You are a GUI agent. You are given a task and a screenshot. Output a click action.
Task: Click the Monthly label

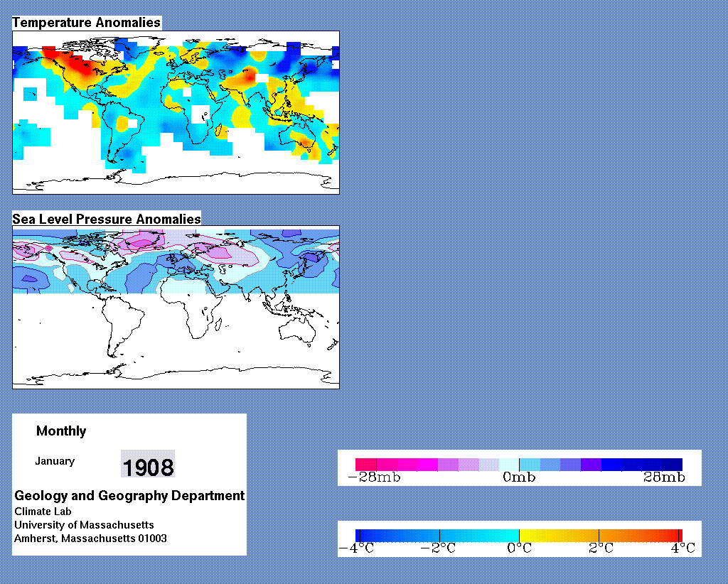[61, 431]
